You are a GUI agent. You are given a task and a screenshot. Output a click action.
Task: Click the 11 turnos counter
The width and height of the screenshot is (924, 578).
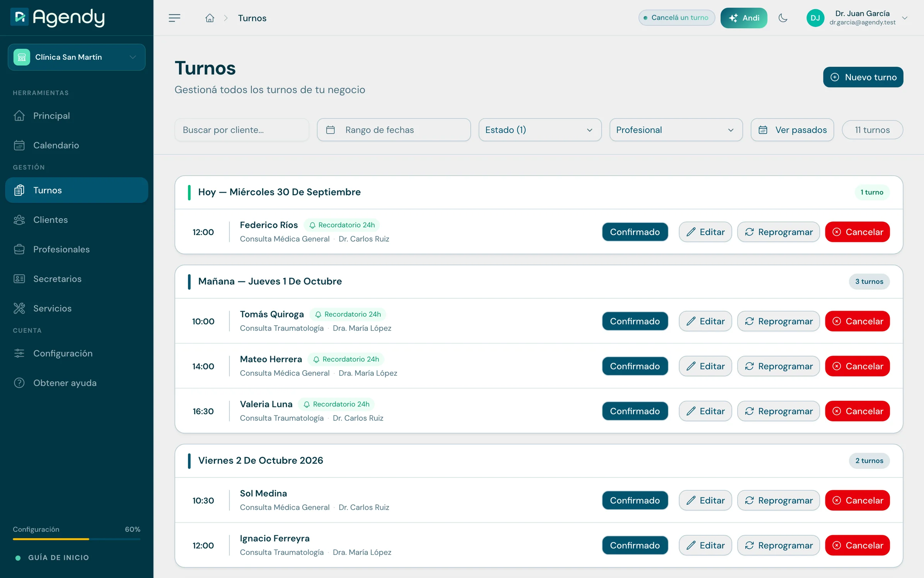pos(872,130)
